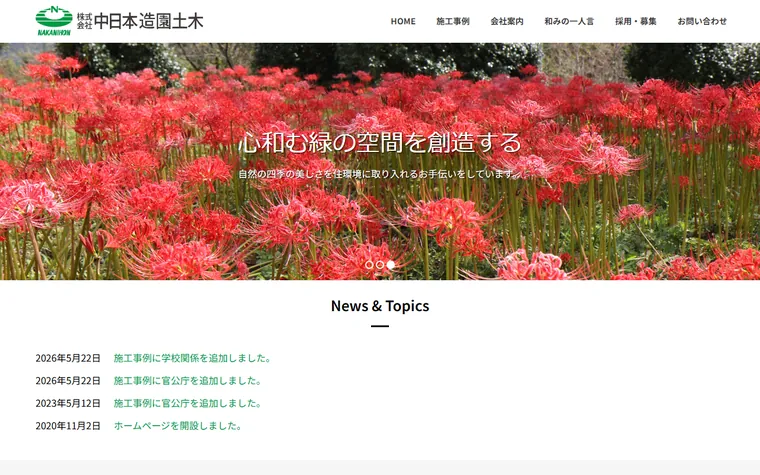760x475 pixels.
Task: Click date text 2020年11月2日
Action: (x=68, y=426)
